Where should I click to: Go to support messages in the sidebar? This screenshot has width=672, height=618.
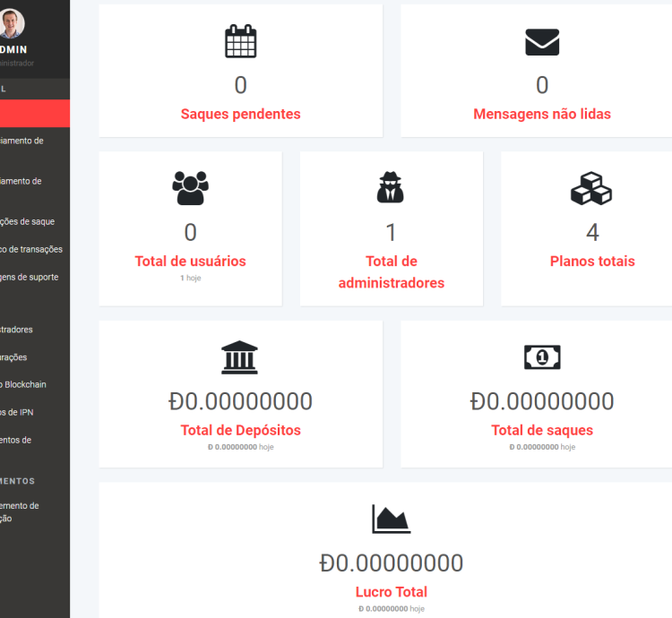pyautogui.click(x=30, y=277)
